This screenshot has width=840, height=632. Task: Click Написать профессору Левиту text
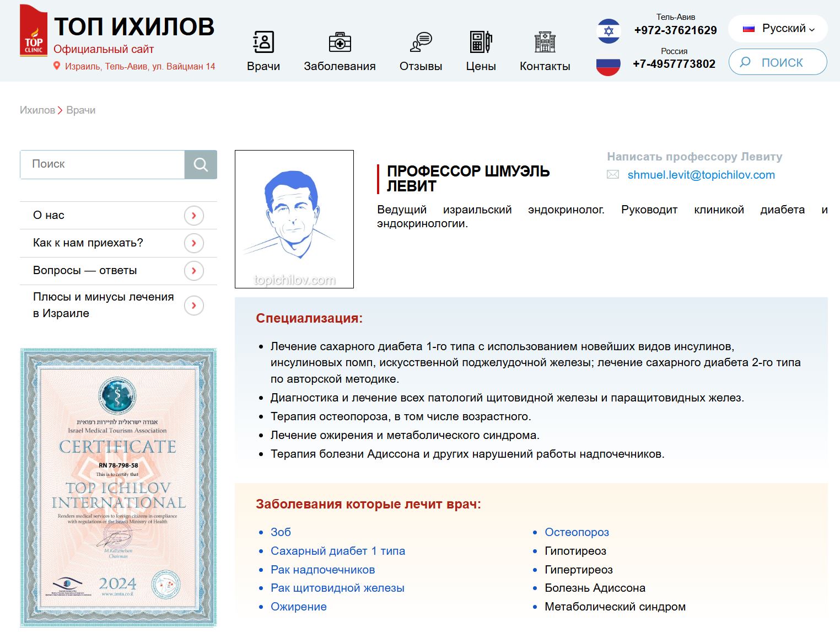pos(694,157)
